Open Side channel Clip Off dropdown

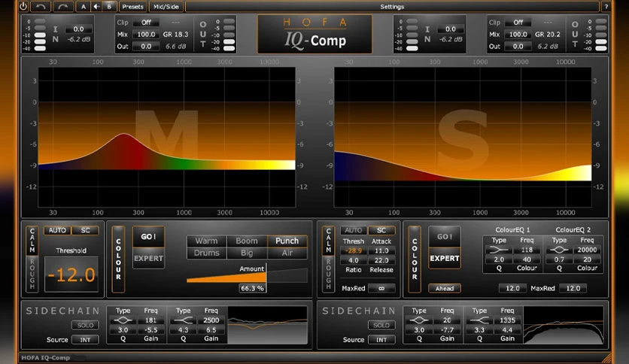[518, 23]
